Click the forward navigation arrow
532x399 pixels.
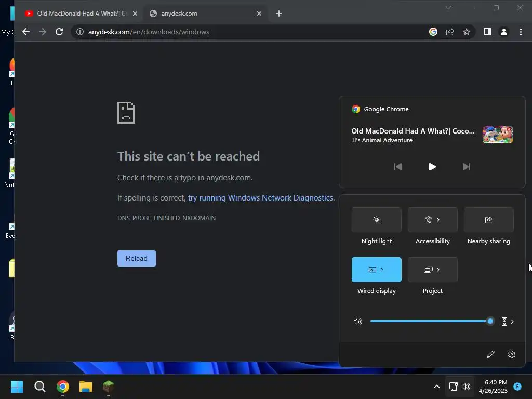tap(43, 32)
